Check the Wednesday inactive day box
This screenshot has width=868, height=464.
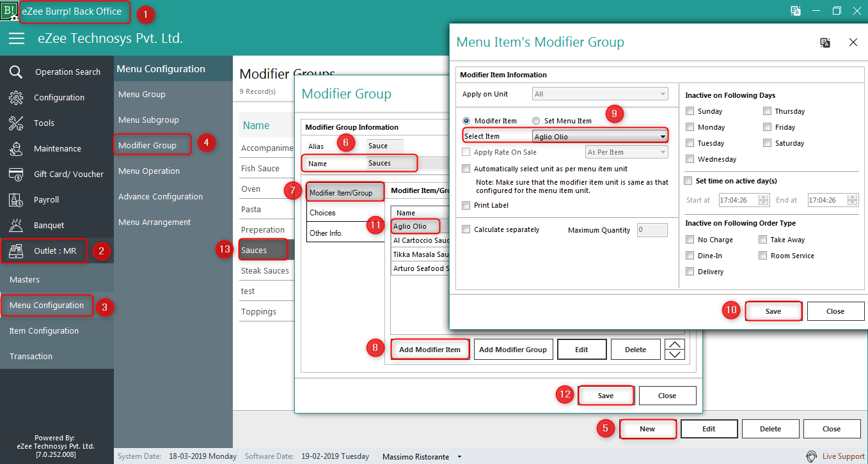coord(690,159)
